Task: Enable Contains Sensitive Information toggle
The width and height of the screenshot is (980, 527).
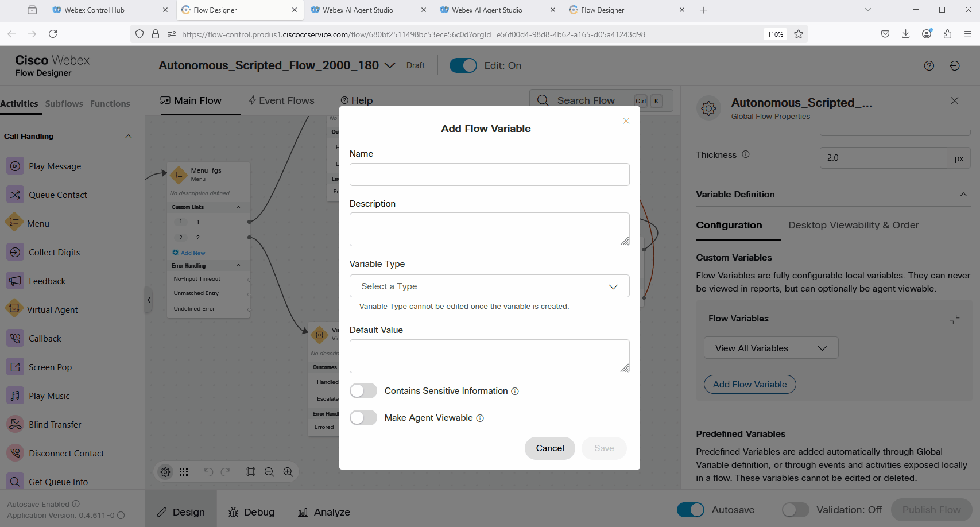Action: 363,391
